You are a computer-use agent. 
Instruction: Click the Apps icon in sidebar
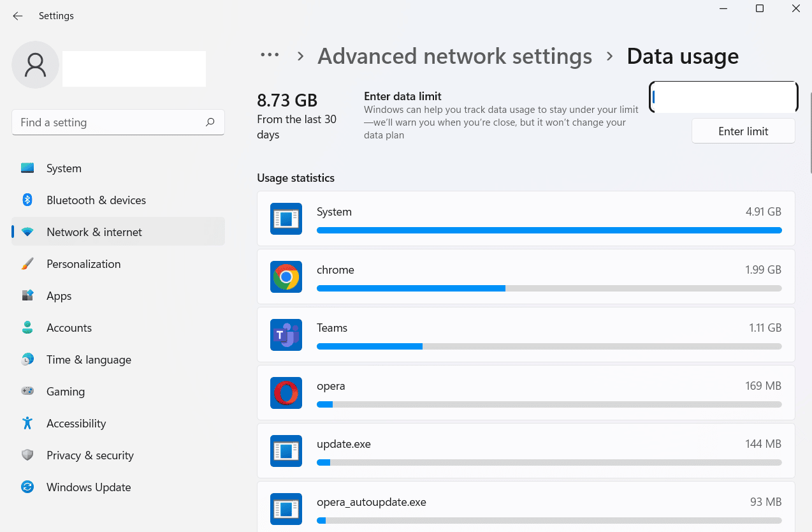(x=27, y=296)
